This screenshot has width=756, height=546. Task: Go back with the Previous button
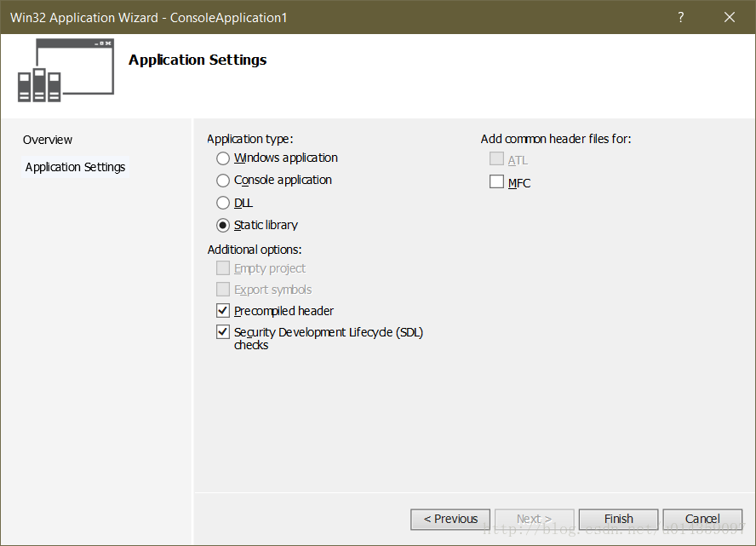pyautogui.click(x=450, y=519)
